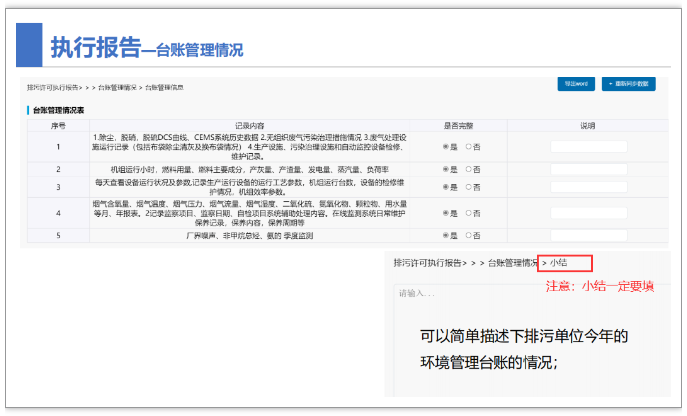Click row 5 content 厂界噪声、非甲烷总烃
Screen dimensions: 687x416
tap(249, 236)
